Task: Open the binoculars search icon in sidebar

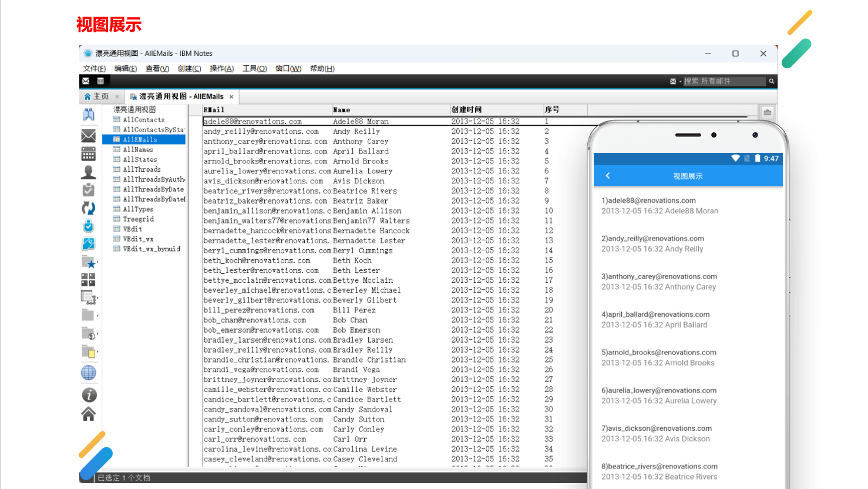Action: pos(88,114)
